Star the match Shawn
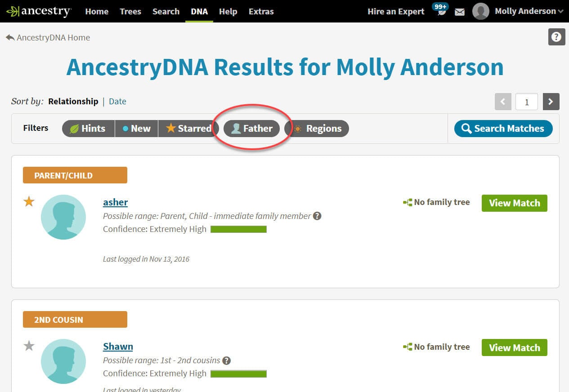Screen dimensions: 569x392 coord(28,346)
